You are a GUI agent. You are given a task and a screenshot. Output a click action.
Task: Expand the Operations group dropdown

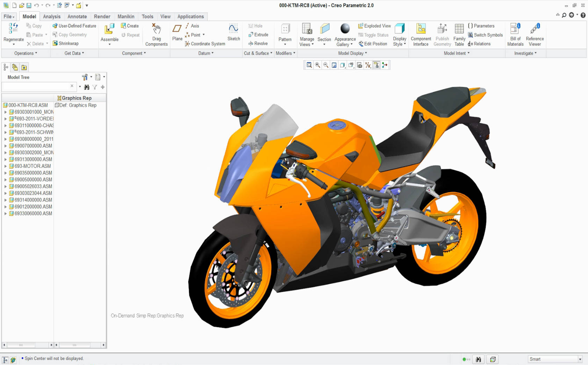pyautogui.click(x=26, y=53)
